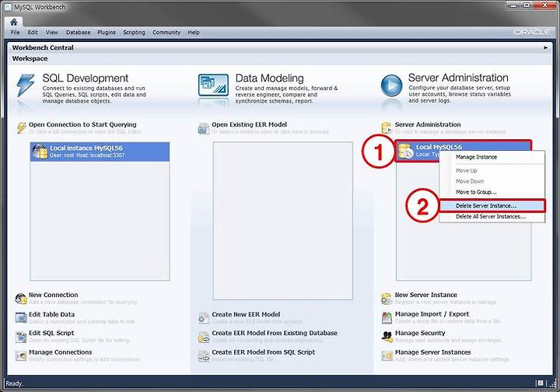The width and height of the screenshot is (560, 392).
Task: Click the Manage Security icon
Action: coord(387,337)
